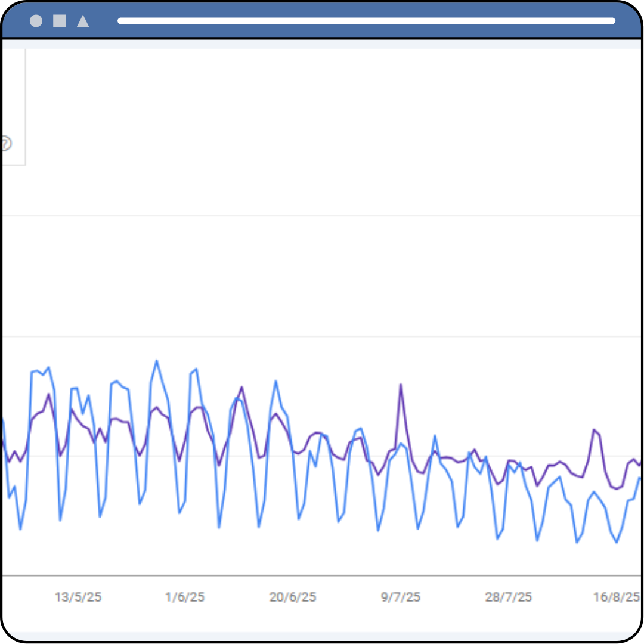This screenshot has height=644, width=644.
Task: Click the circle icon in the title bar
Action: coord(36,21)
